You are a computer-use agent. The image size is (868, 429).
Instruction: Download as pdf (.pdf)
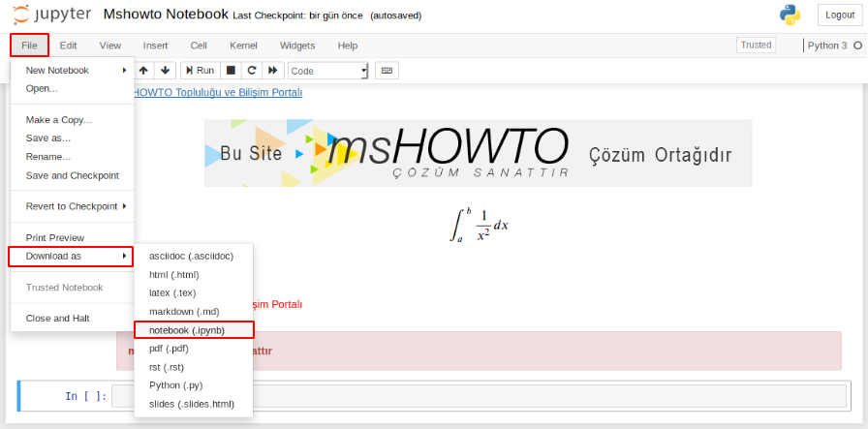point(194,349)
